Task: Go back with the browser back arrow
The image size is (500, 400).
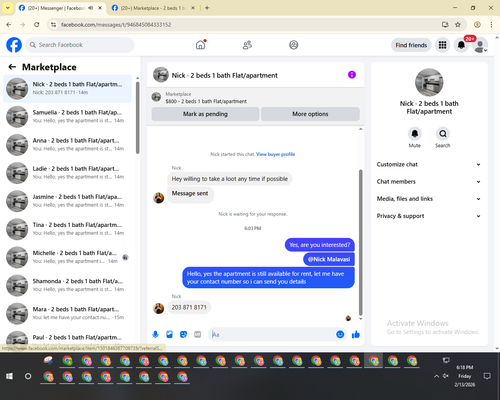Action: pyautogui.click(x=9, y=24)
